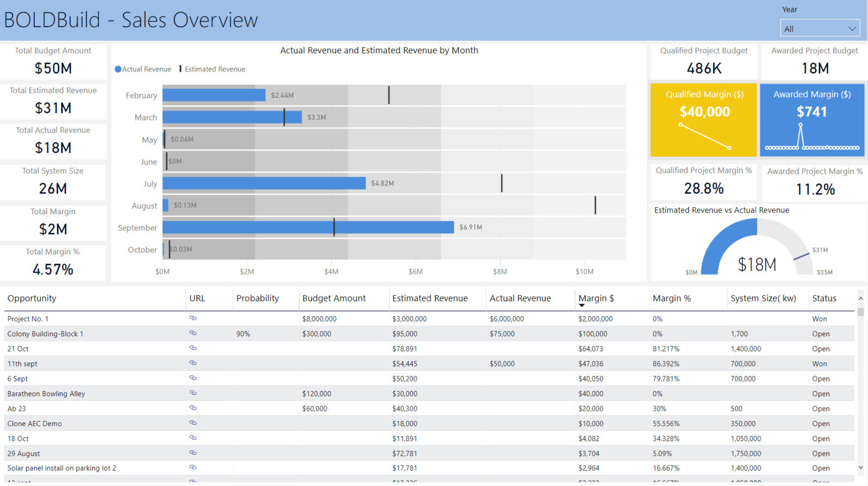Viewport: 868px width, 486px height.
Task: Sort table by Margin % column header
Action: point(672,298)
